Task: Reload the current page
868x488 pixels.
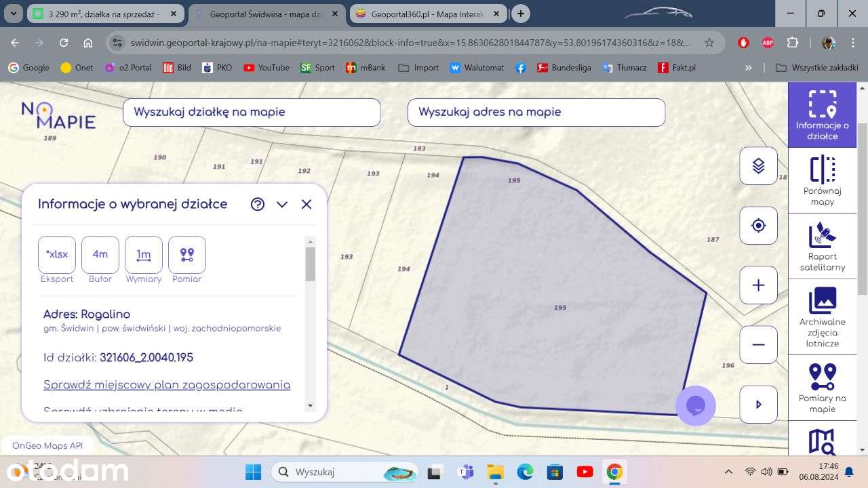Action: tap(64, 43)
